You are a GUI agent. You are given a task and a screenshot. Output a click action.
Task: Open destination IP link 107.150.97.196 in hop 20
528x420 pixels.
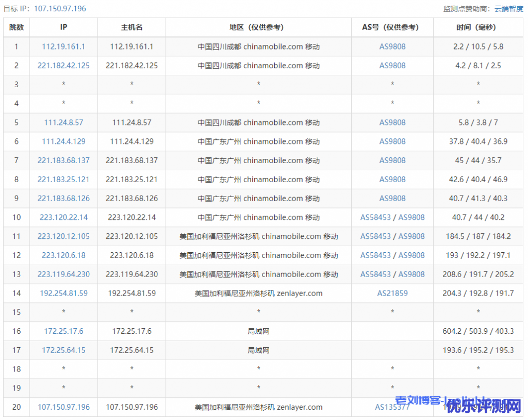[x=63, y=407]
